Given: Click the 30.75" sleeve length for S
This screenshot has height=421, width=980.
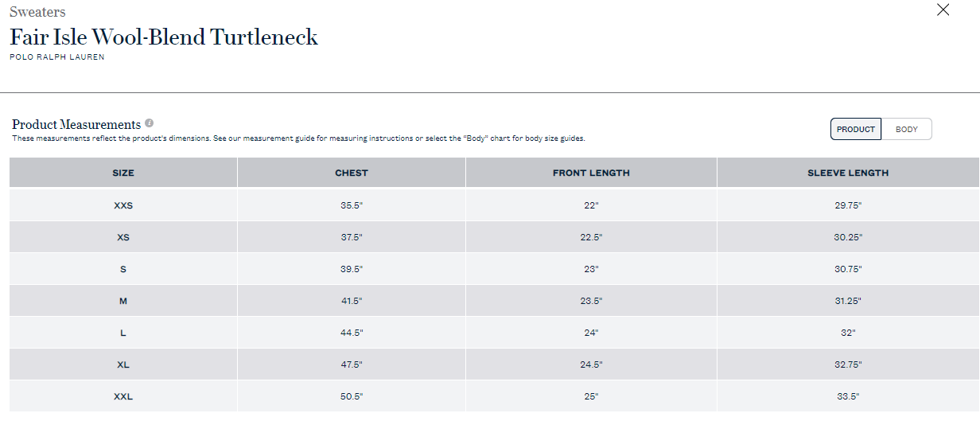Looking at the screenshot, I should click(x=848, y=269).
